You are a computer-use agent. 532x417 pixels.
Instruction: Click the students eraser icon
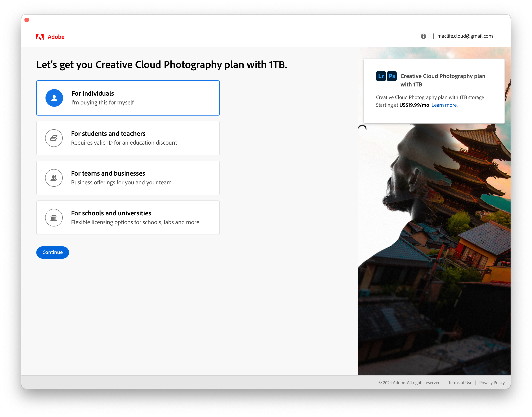tap(54, 138)
